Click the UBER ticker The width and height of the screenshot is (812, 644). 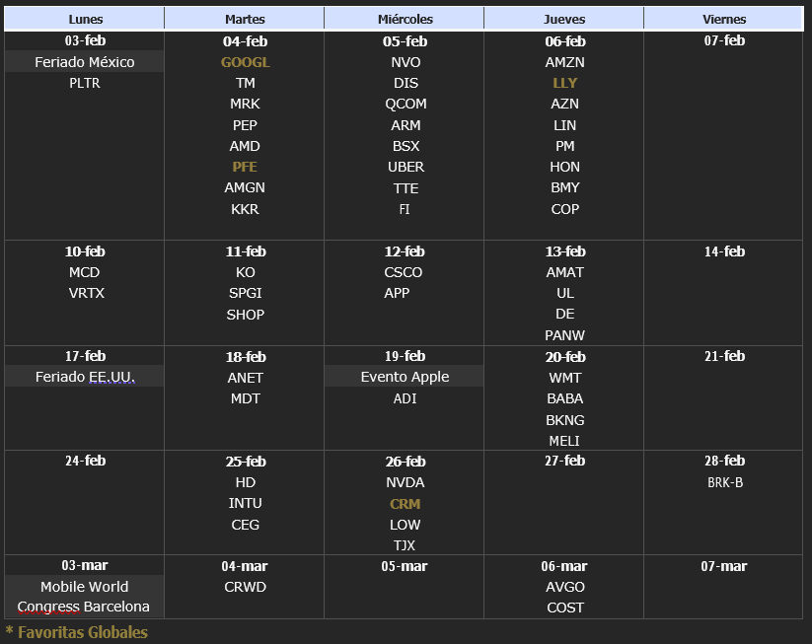pos(406,167)
